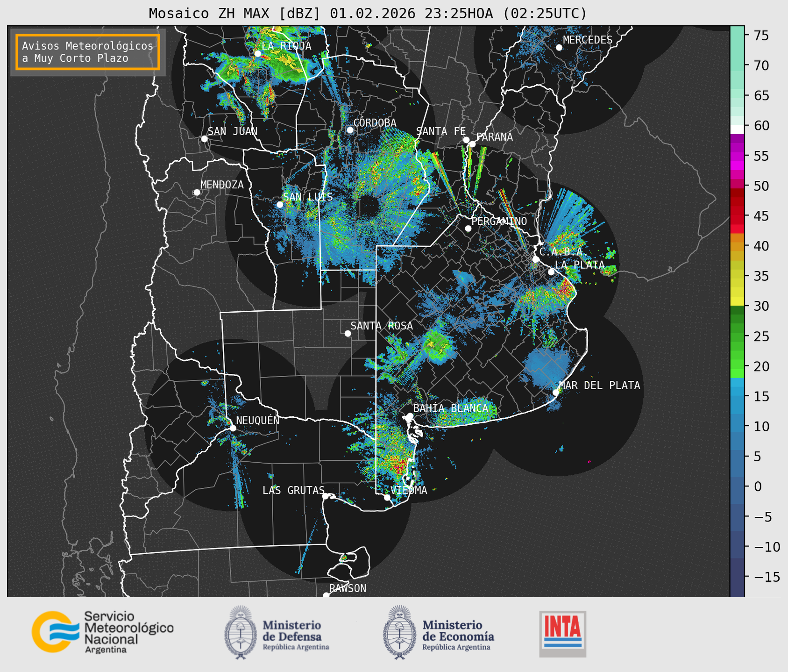Click the CÓRDOBA label text
Screen dimensions: 788x672
coord(375,122)
